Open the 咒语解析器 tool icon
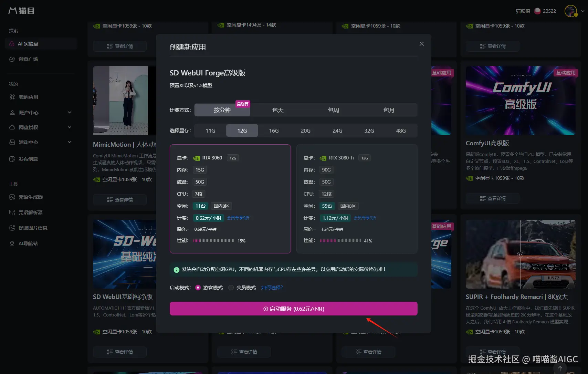 coord(12,212)
